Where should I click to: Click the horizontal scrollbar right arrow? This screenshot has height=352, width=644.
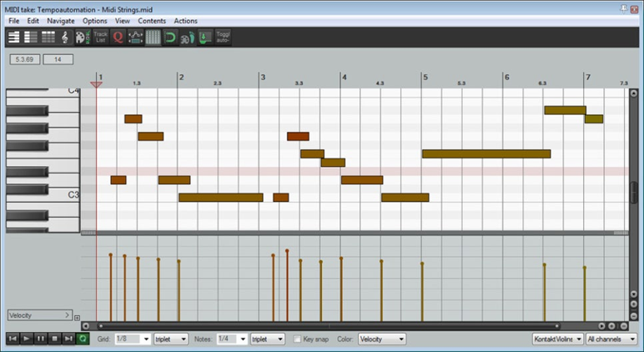pyautogui.click(x=601, y=325)
